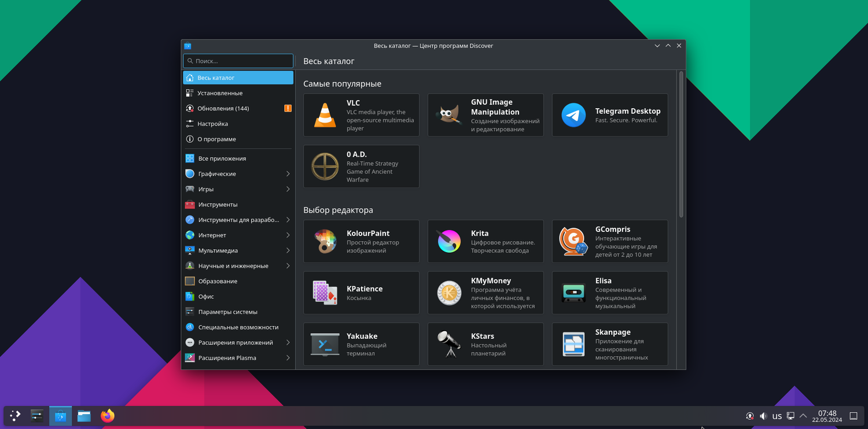Show hidden system tray icons arrow
868x429 pixels.
pos(803,416)
